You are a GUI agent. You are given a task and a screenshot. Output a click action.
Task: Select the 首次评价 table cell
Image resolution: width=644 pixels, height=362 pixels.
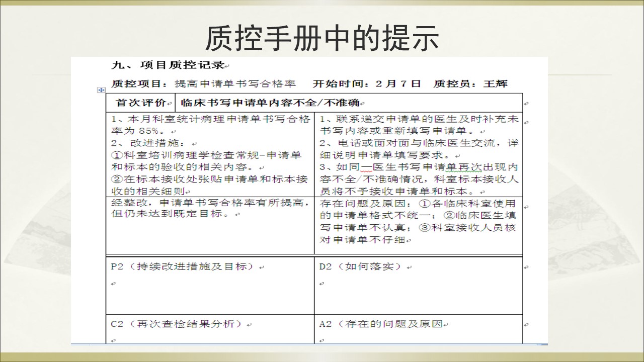click(x=140, y=103)
